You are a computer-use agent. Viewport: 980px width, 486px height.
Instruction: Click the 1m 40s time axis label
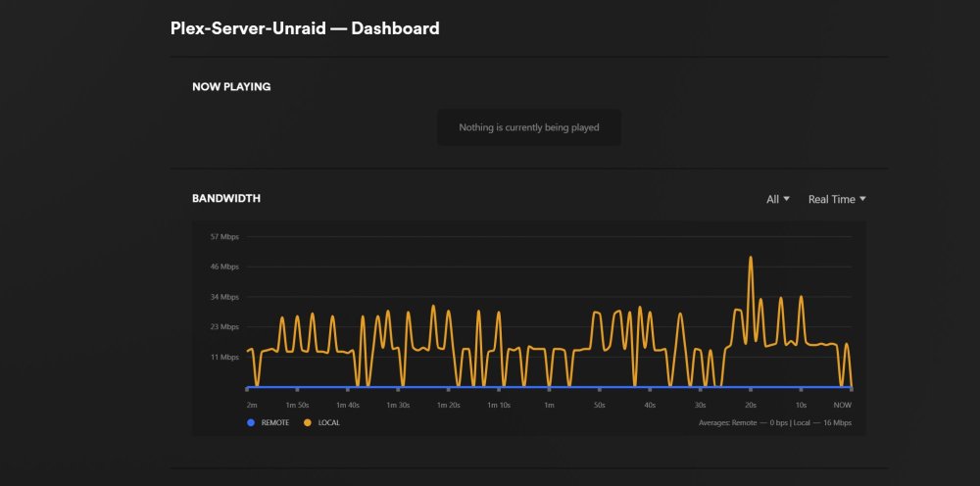tap(348, 405)
